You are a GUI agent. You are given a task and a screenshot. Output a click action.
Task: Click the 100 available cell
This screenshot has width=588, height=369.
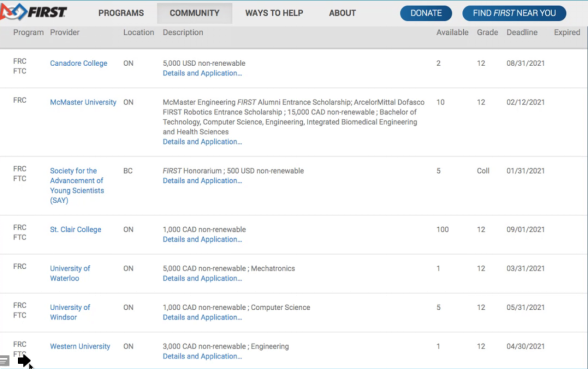442,229
